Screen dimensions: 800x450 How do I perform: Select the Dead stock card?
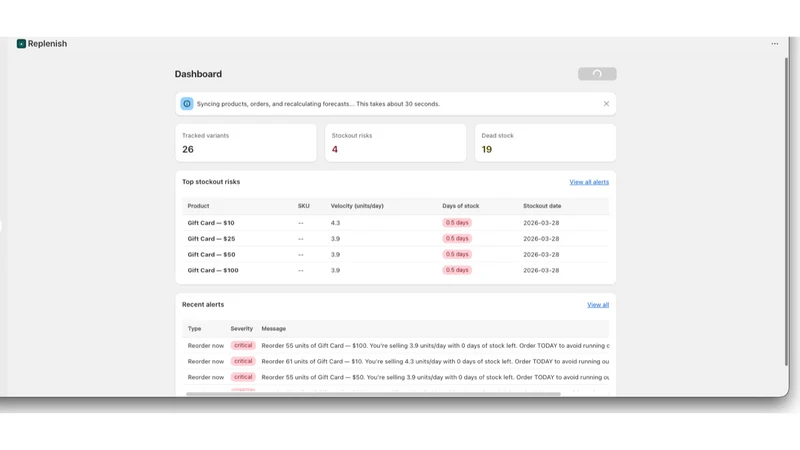tap(545, 143)
